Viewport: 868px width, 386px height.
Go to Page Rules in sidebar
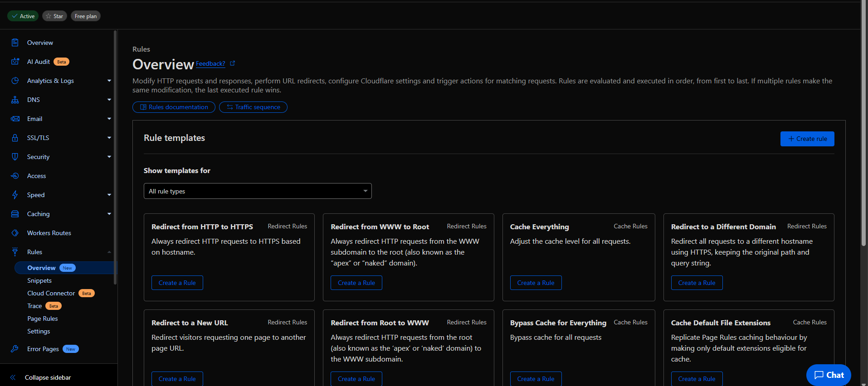[43, 318]
